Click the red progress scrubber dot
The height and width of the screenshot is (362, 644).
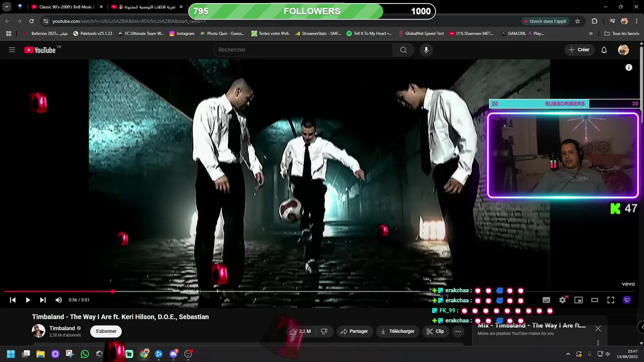(x=113, y=292)
